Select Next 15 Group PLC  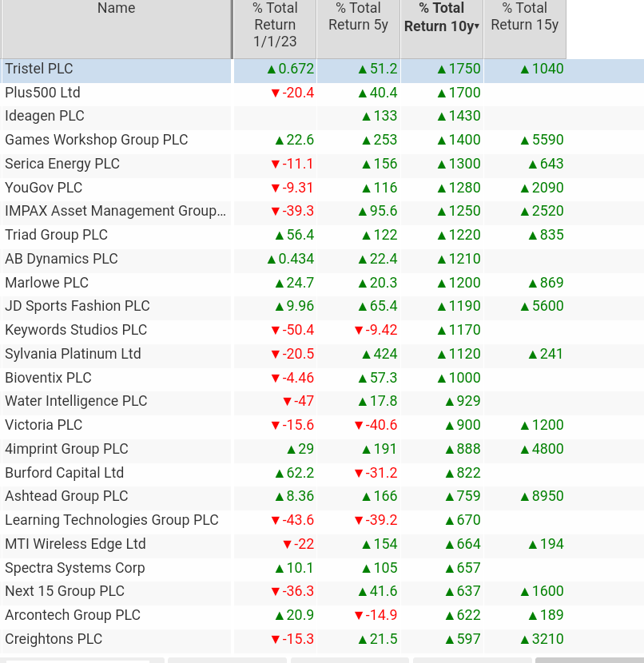65,591
